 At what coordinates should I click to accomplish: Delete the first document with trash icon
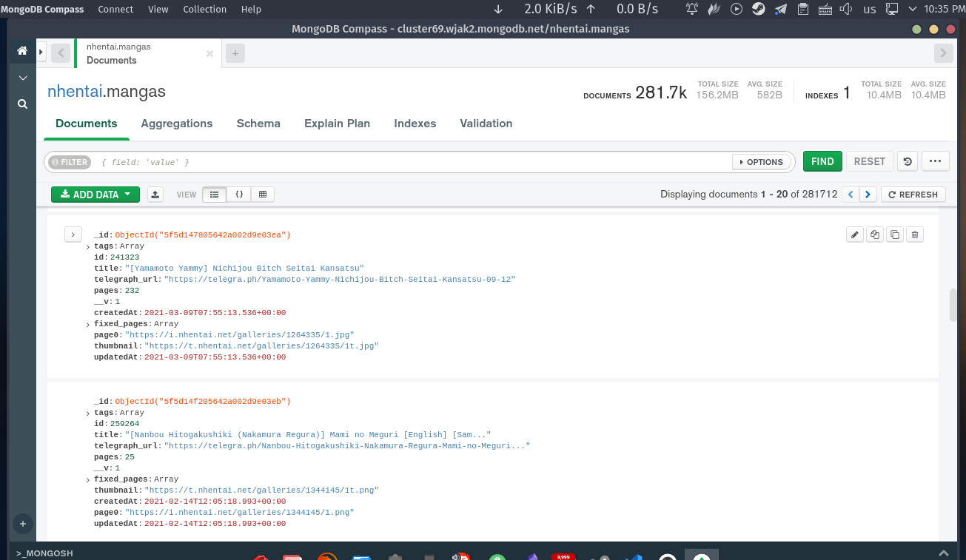point(915,235)
